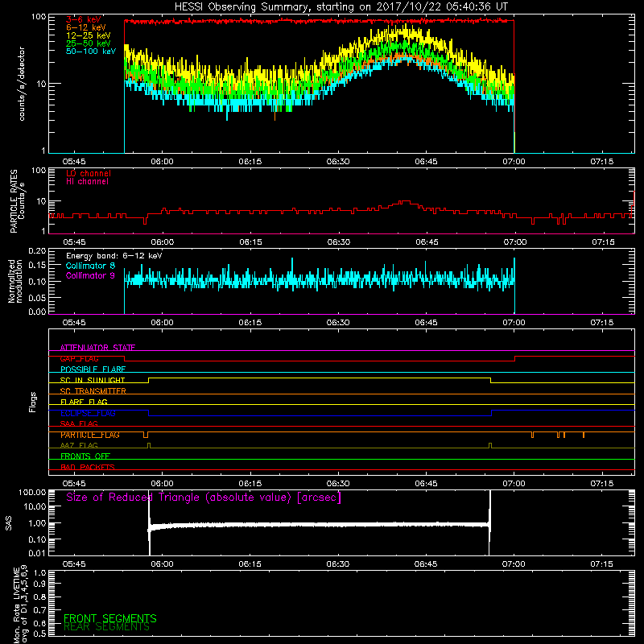
Task: Select the 3-6 keV legend label
Action: click(x=84, y=19)
